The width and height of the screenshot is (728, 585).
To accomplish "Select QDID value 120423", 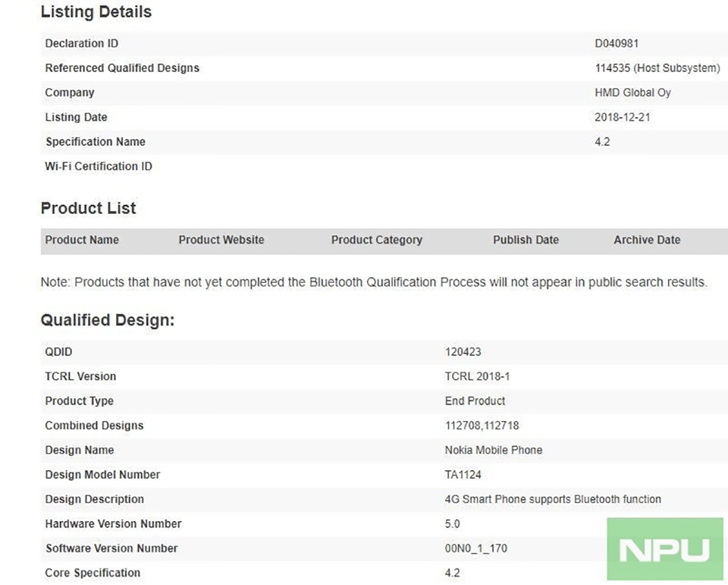I will point(463,352).
